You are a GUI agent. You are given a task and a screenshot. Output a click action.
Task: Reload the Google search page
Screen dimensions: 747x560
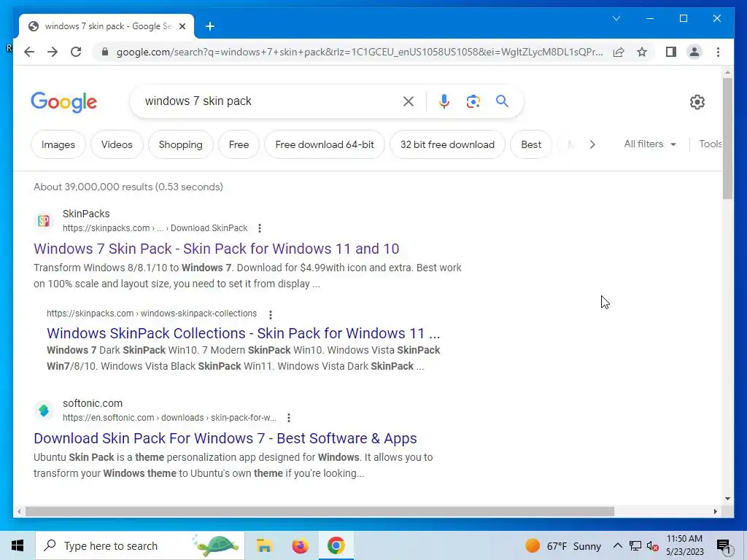pos(76,52)
